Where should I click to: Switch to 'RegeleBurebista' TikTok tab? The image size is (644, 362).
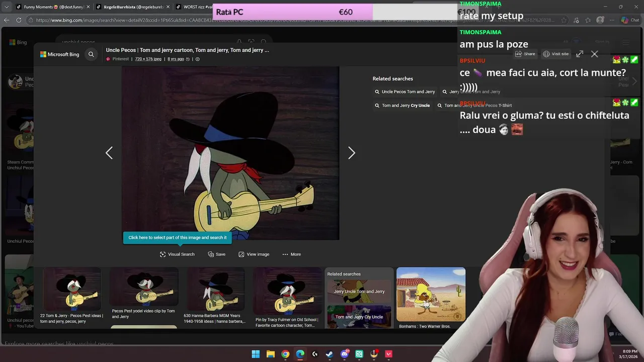click(131, 7)
